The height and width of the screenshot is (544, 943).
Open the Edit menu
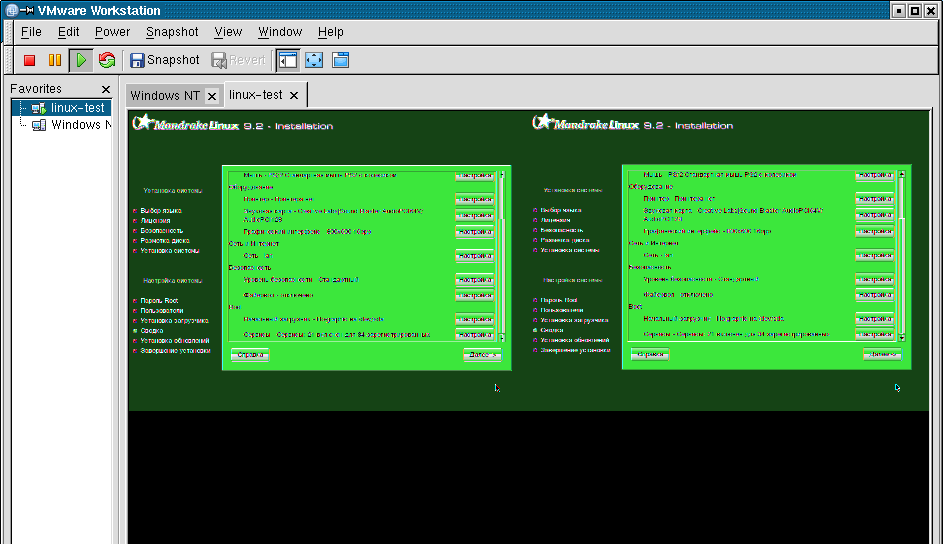point(69,32)
